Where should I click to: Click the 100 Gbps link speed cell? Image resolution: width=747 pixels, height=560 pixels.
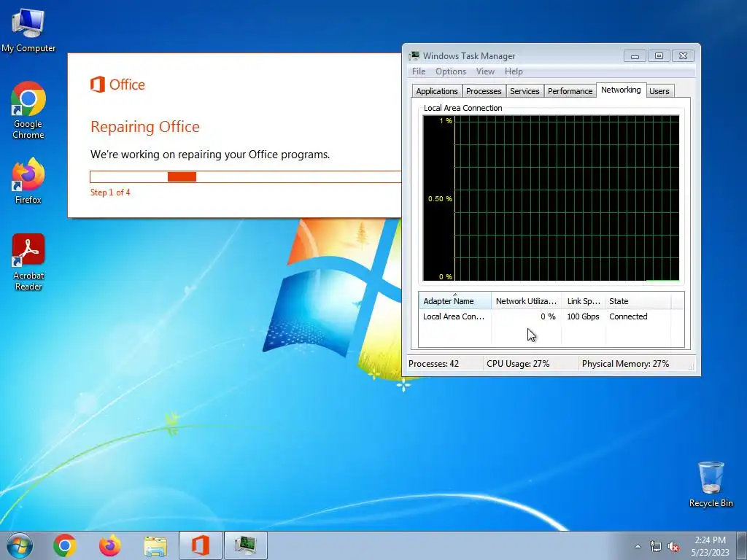tap(583, 316)
